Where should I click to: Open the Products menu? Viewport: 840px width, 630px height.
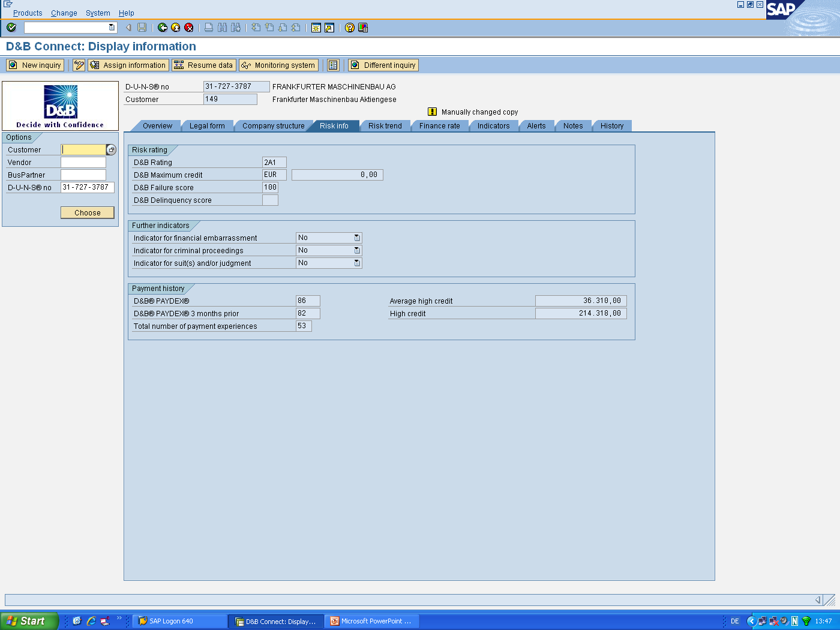point(28,13)
